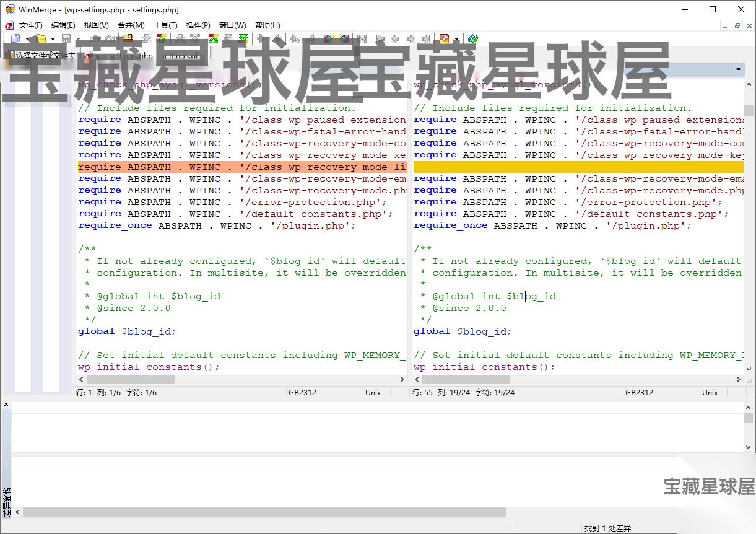Screen dimensions: 756x534
Task: Open the 窗口(W) menu
Action: pyautogui.click(x=233, y=25)
